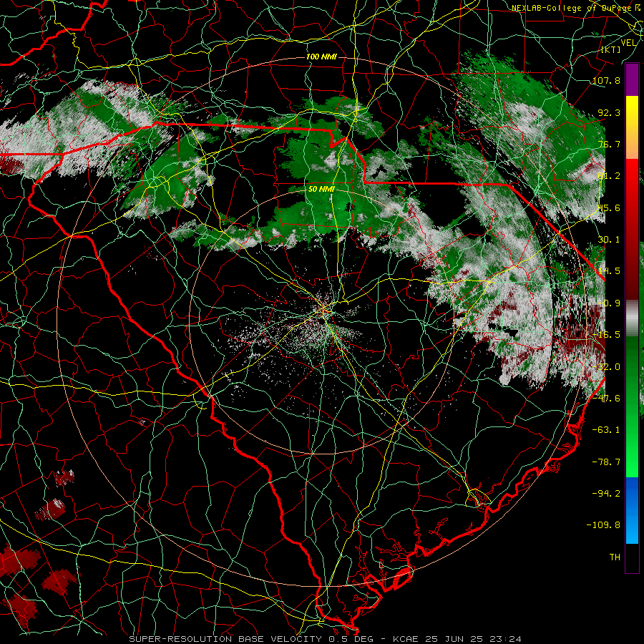Pick the yellow-orange segment of velocity scale
The image size is (644, 644).
(x=632, y=127)
